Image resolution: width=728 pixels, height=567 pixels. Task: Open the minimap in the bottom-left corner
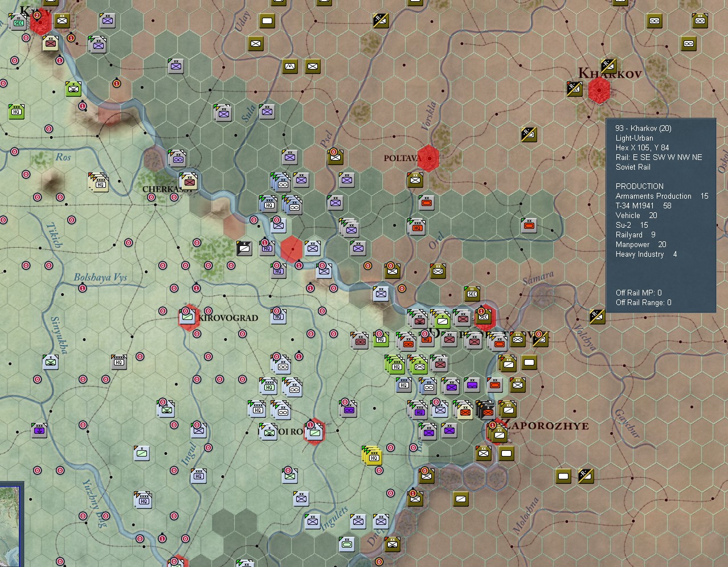click(x=11, y=524)
